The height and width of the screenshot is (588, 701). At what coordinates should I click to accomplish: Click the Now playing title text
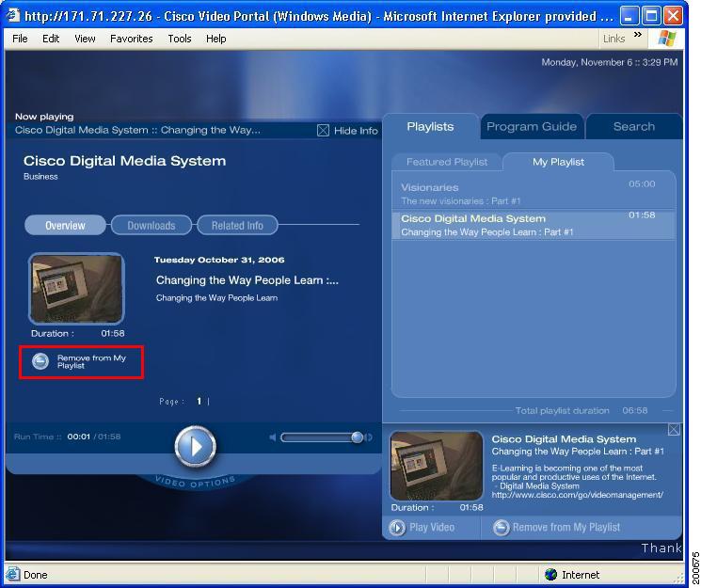pyautogui.click(x=137, y=130)
